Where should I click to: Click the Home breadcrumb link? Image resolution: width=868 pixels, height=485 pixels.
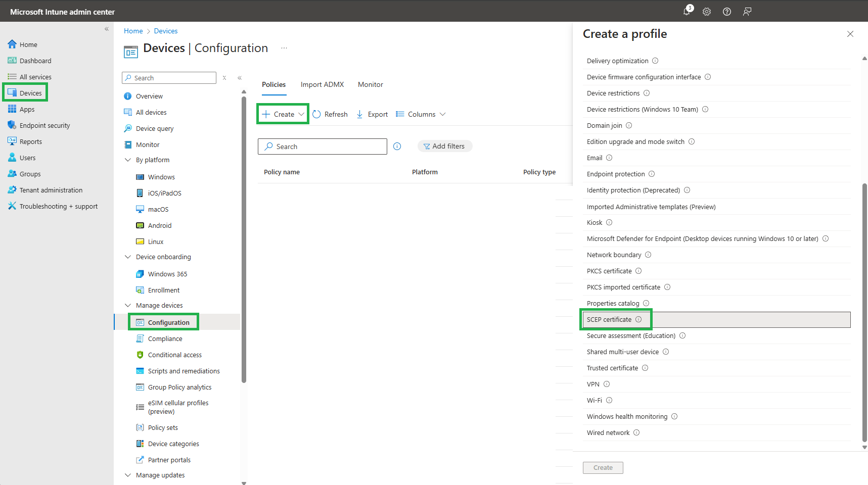[x=133, y=31]
